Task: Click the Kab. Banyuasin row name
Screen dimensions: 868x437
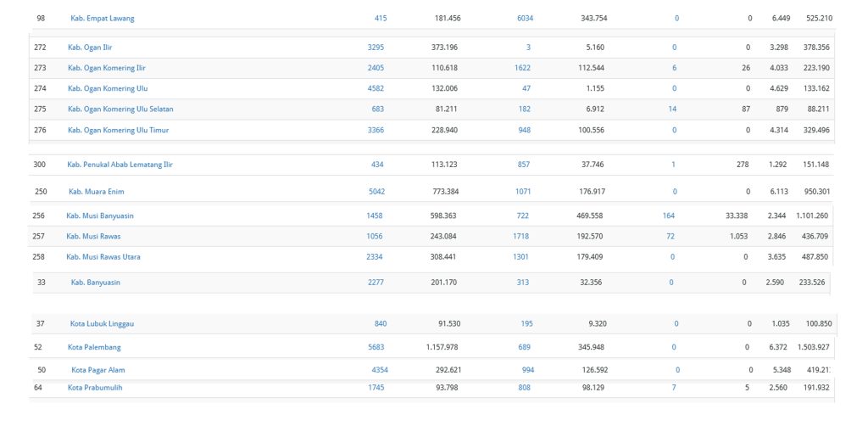Action: pos(95,283)
